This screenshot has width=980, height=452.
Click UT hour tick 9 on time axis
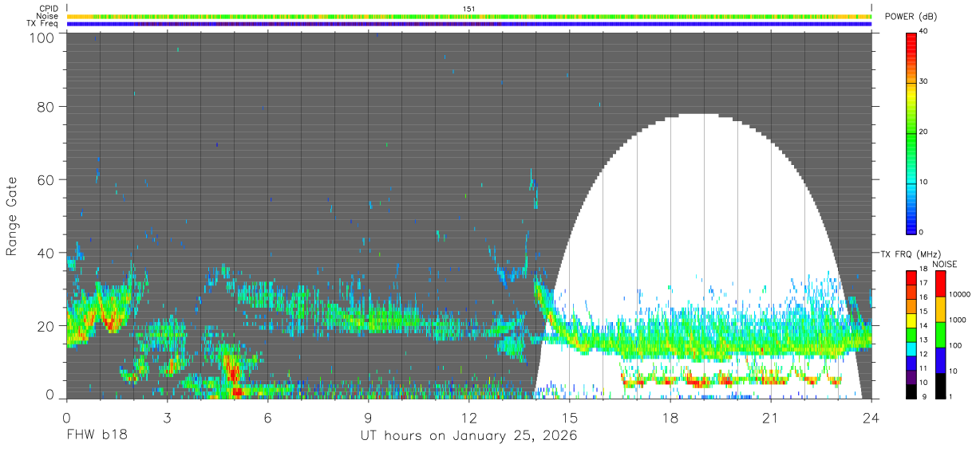pyautogui.click(x=368, y=416)
